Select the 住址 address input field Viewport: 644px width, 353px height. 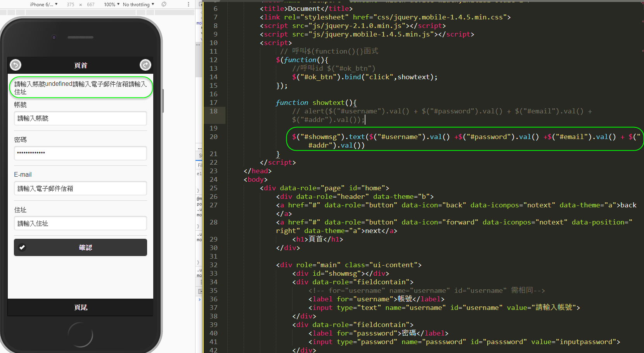coord(80,223)
